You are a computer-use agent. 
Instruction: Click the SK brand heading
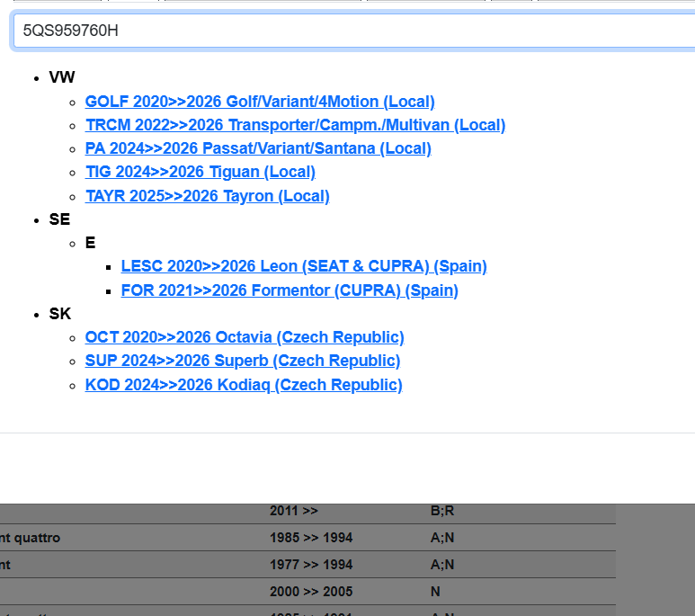coord(59,314)
